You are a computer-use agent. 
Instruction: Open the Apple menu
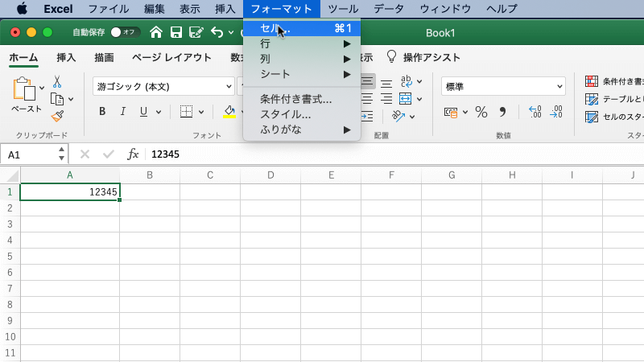point(22,9)
